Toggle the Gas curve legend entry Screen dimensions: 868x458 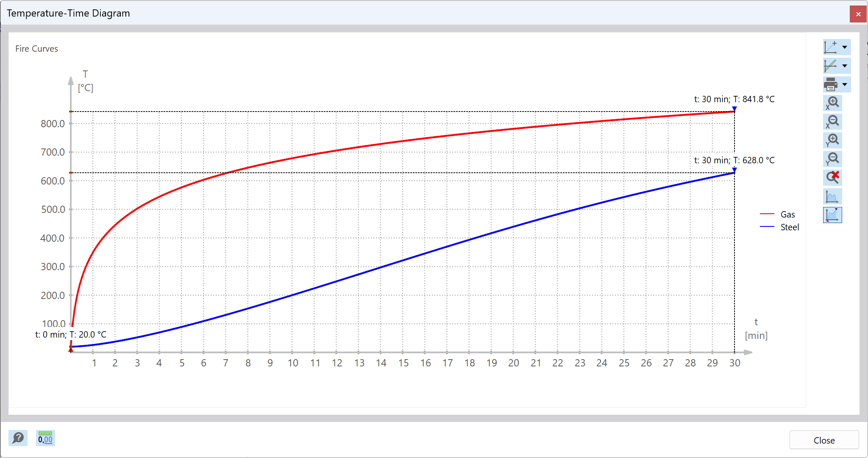787,215
